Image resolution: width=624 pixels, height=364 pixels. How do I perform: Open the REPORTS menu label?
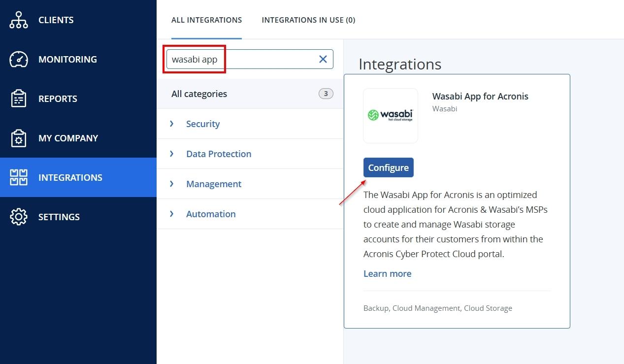[x=58, y=99]
